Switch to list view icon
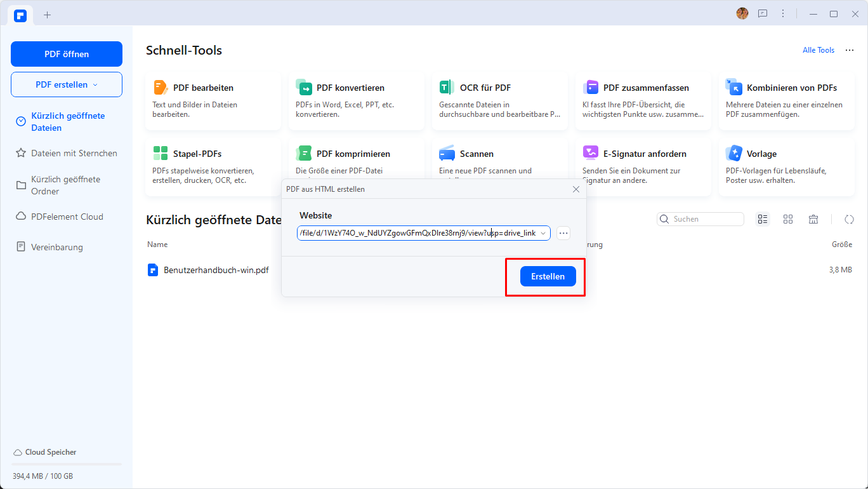This screenshot has height=489, width=868. (763, 219)
